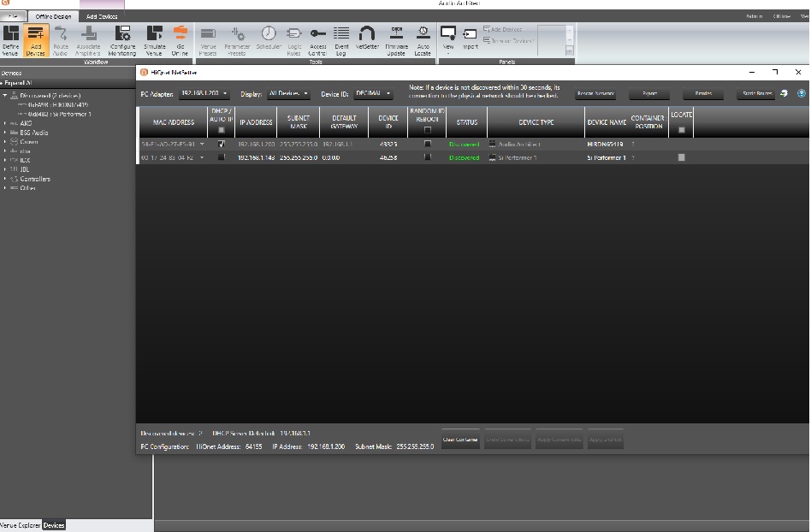Click the Audio Architect device type icon
Image resolution: width=811 pixels, height=532 pixels.
pos(493,145)
